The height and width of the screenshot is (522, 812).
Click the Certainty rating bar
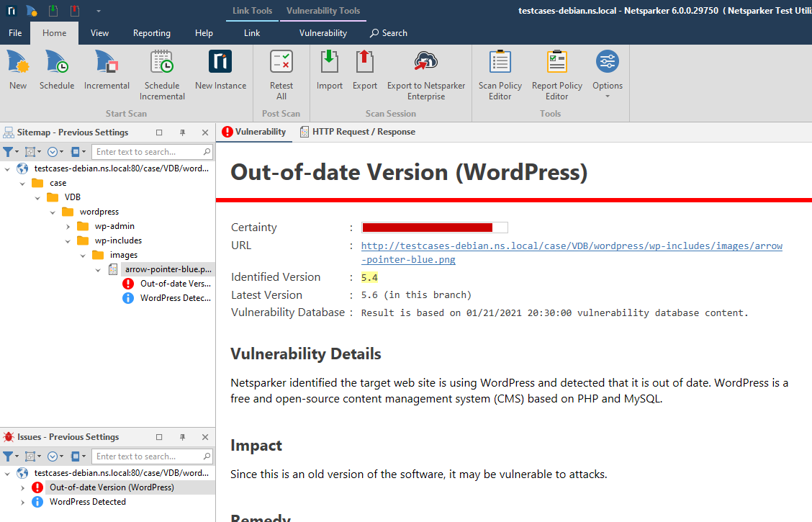(x=435, y=227)
